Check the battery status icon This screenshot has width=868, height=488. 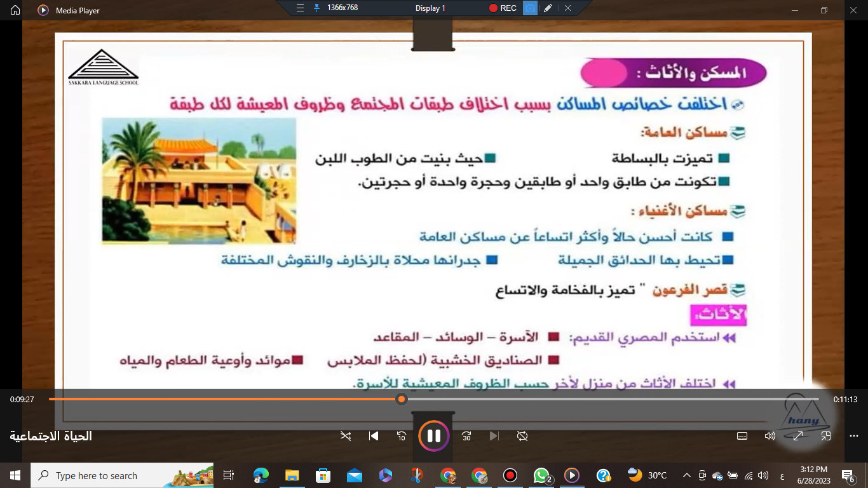point(733,475)
